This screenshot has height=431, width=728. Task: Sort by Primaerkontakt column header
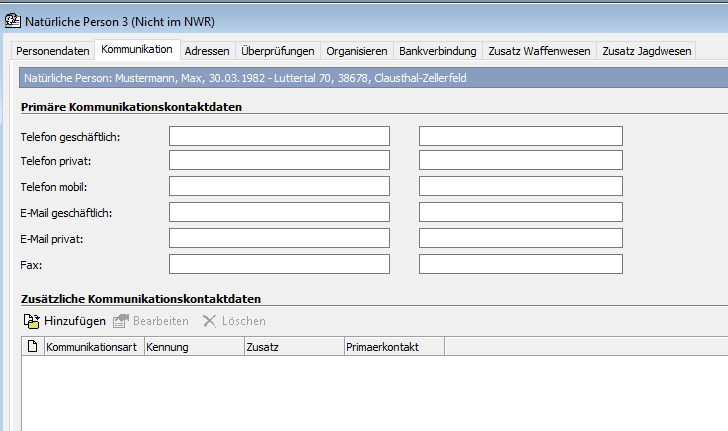393,347
